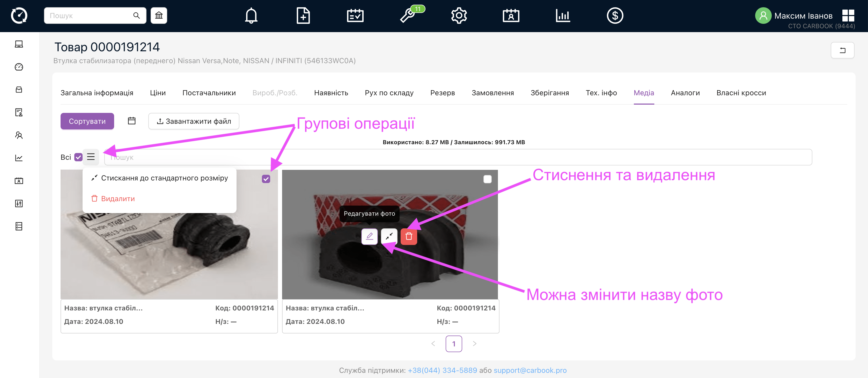The height and width of the screenshot is (378, 868).
Task: Select 'Видалити' from the dropdown menu
Action: click(117, 199)
